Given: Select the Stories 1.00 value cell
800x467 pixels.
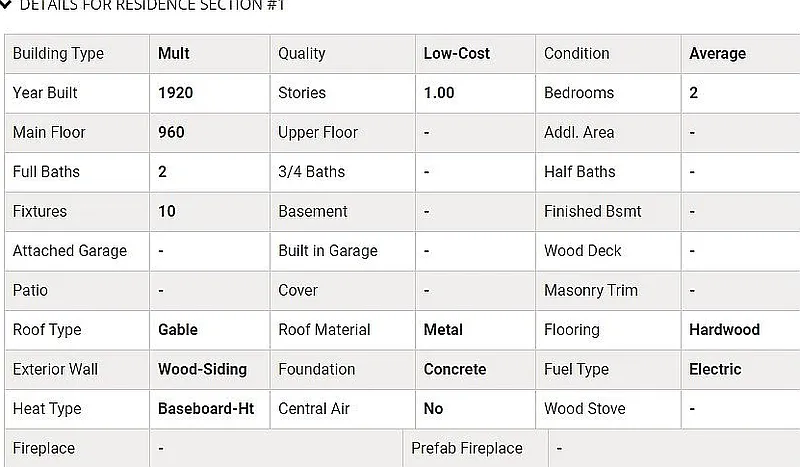Looking at the screenshot, I should pos(476,93).
